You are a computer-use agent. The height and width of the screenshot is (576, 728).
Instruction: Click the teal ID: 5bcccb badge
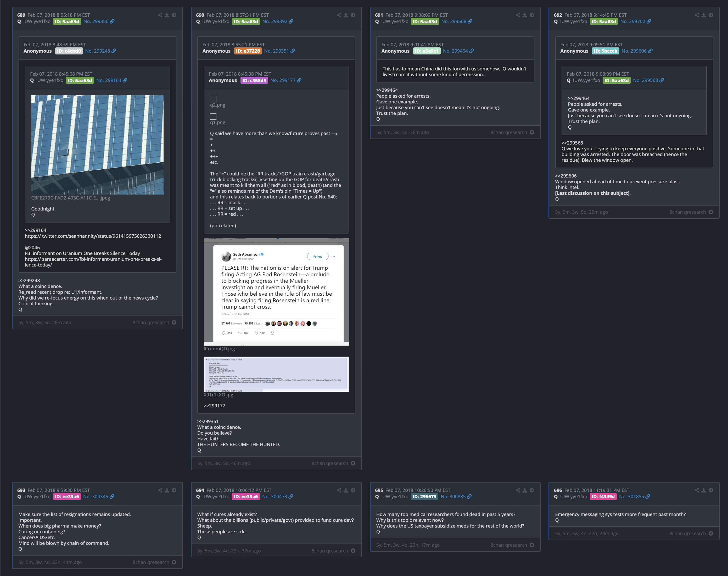click(606, 51)
